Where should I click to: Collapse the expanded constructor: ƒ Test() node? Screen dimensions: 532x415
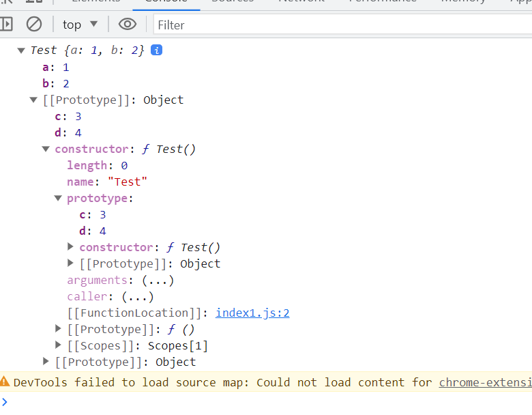click(x=46, y=149)
